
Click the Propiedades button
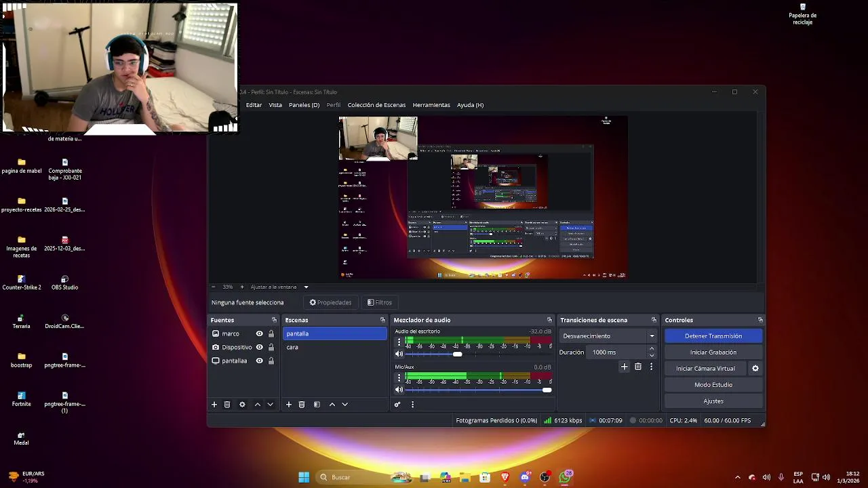331,302
